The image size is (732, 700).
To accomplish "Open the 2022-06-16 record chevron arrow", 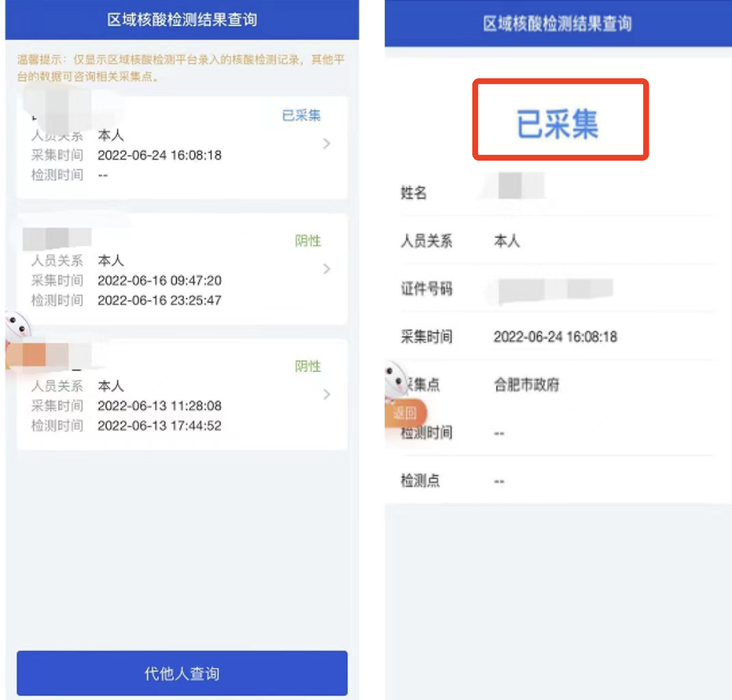I will pyautogui.click(x=327, y=269).
